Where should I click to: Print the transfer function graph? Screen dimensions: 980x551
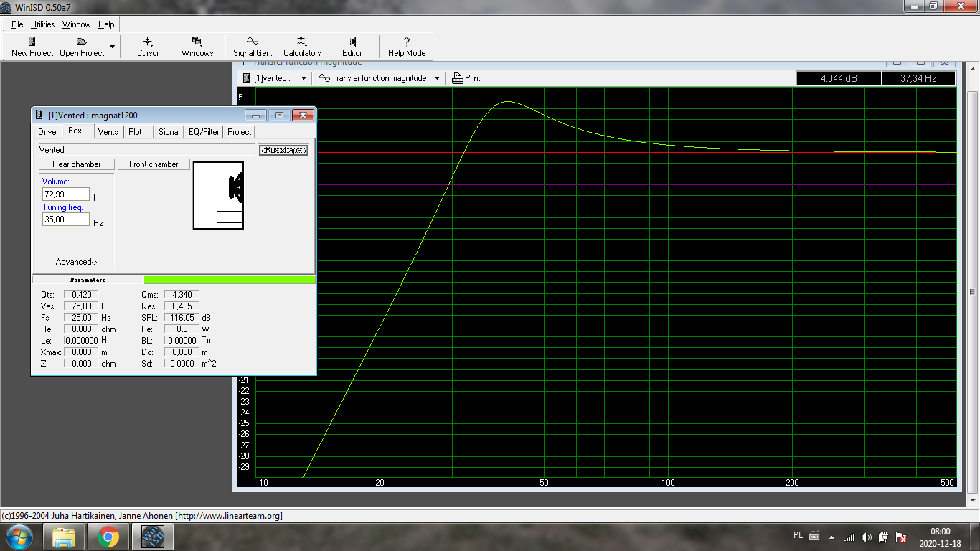466,78
